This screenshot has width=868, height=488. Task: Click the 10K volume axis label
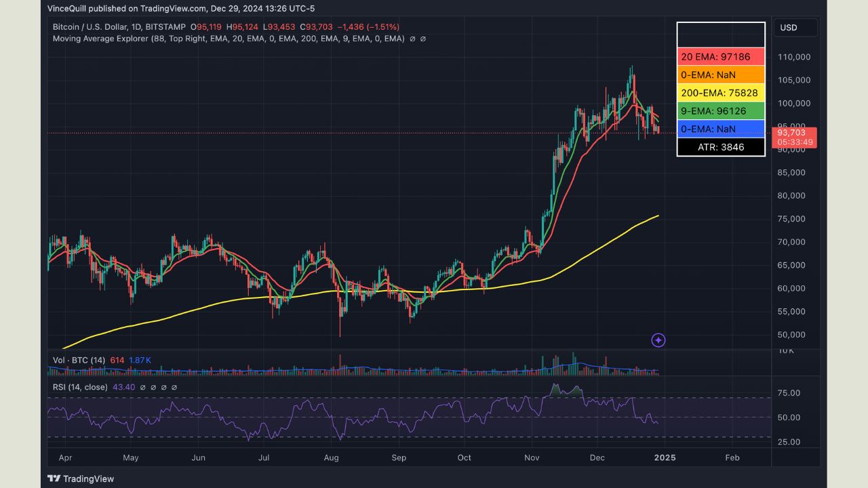(x=786, y=350)
